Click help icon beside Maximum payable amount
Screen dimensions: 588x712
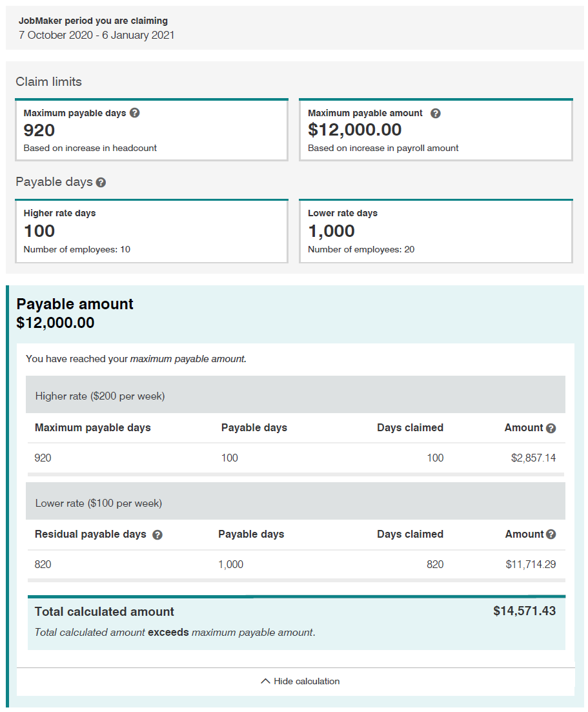tap(436, 114)
